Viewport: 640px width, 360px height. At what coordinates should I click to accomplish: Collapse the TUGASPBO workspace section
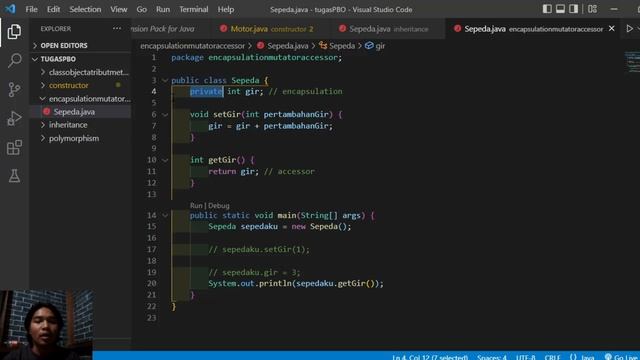click(x=80, y=59)
